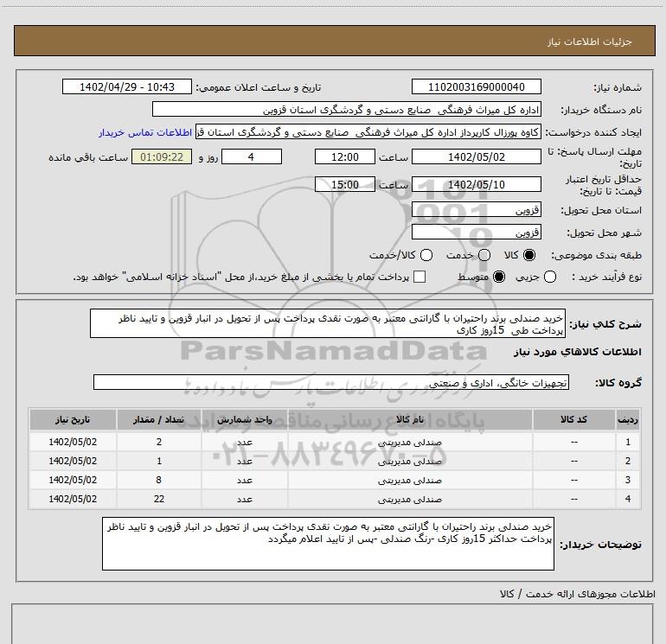Click the announcement date field 1402/04/29 - 10:43

(127, 86)
